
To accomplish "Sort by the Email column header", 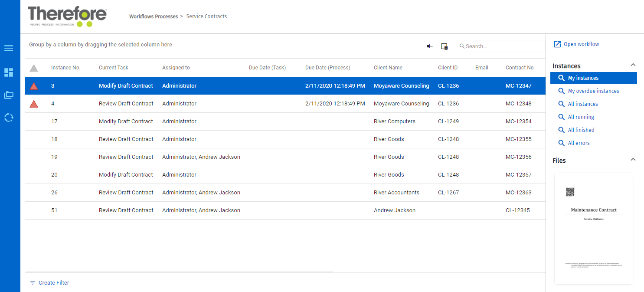I will [482, 68].
